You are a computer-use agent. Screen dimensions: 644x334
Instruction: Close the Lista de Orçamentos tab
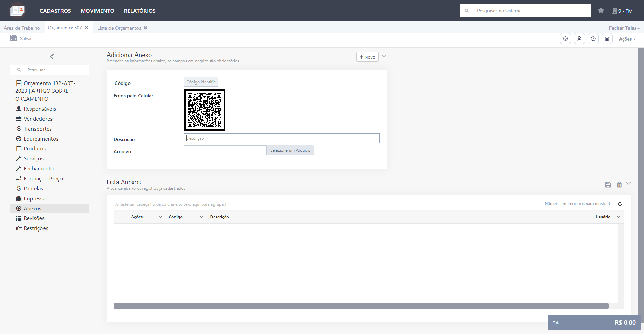click(146, 28)
